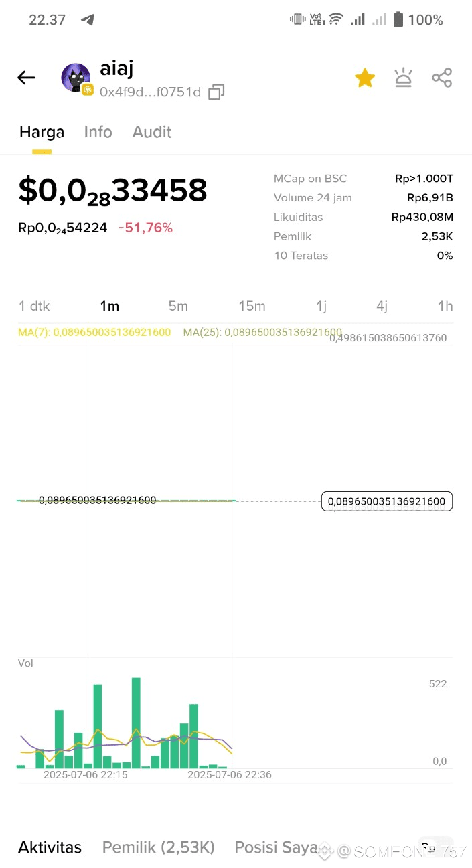This screenshot has width=472, height=868.
Task: Tap the aiaj token avatar
Action: tap(76, 78)
